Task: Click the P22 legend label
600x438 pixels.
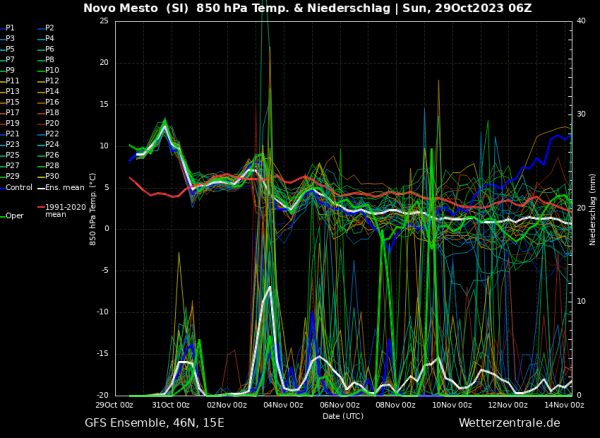Action: tap(48, 134)
